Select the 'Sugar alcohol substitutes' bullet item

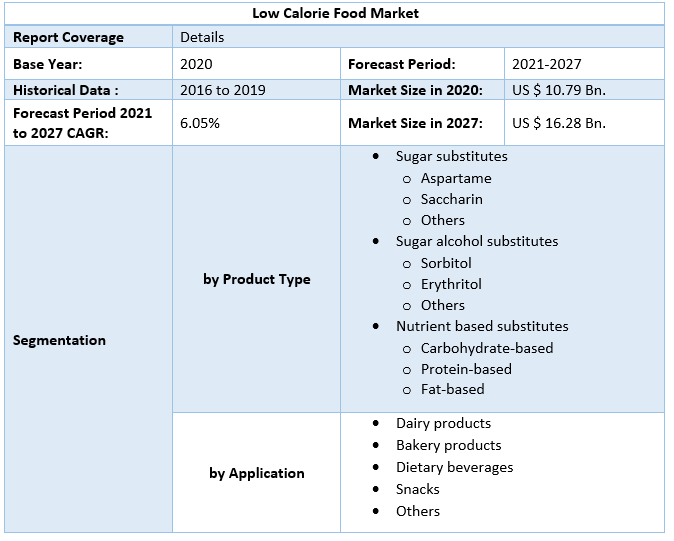[477, 241]
